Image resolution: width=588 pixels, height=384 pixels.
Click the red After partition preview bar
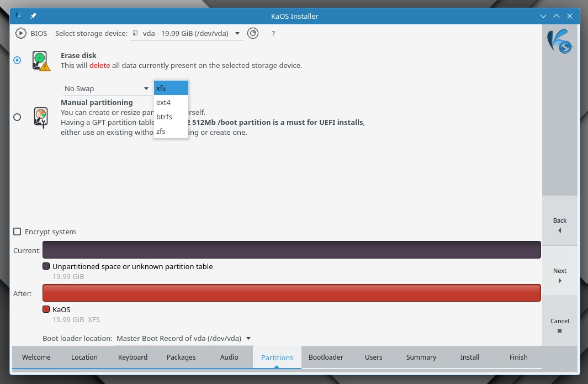tap(292, 293)
